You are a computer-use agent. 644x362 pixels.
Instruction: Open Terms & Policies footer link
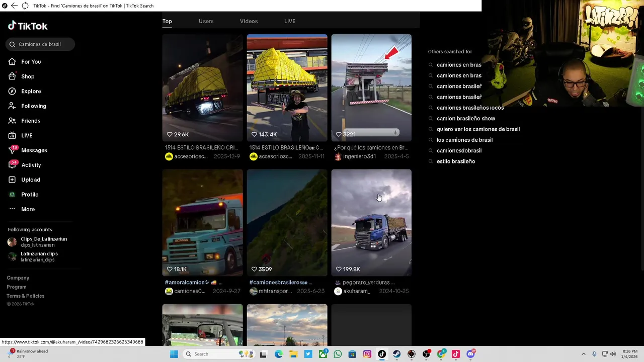[x=26, y=296]
